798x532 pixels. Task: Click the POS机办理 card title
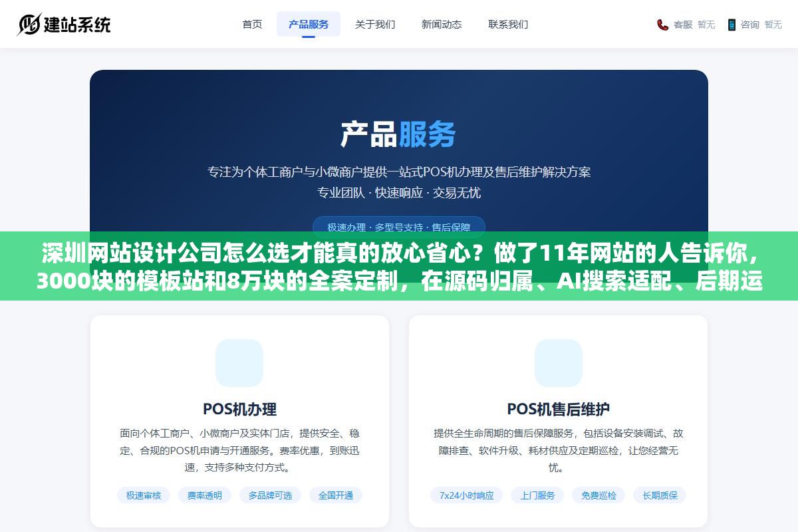click(x=239, y=408)
